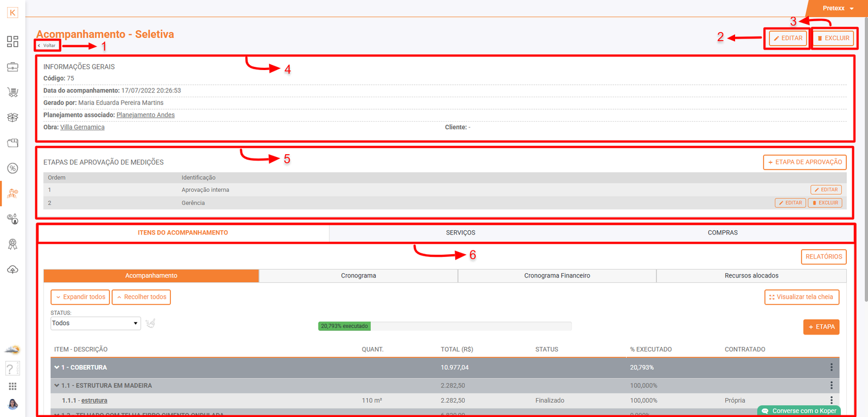Click the Planejamento Andes link

pos(145,115)
